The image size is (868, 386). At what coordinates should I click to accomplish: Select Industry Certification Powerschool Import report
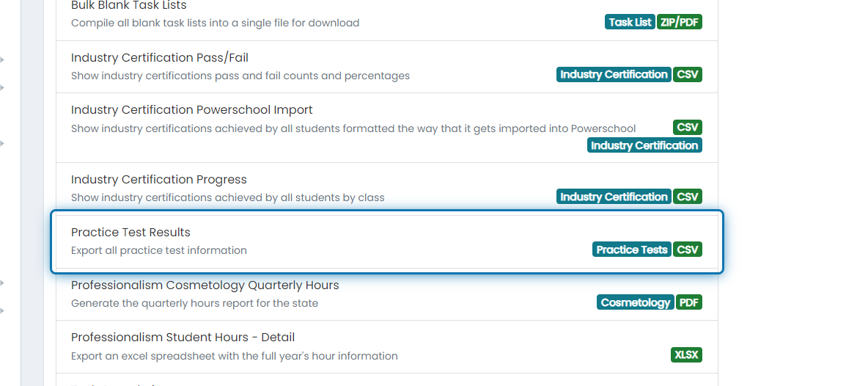click(386, 128)
